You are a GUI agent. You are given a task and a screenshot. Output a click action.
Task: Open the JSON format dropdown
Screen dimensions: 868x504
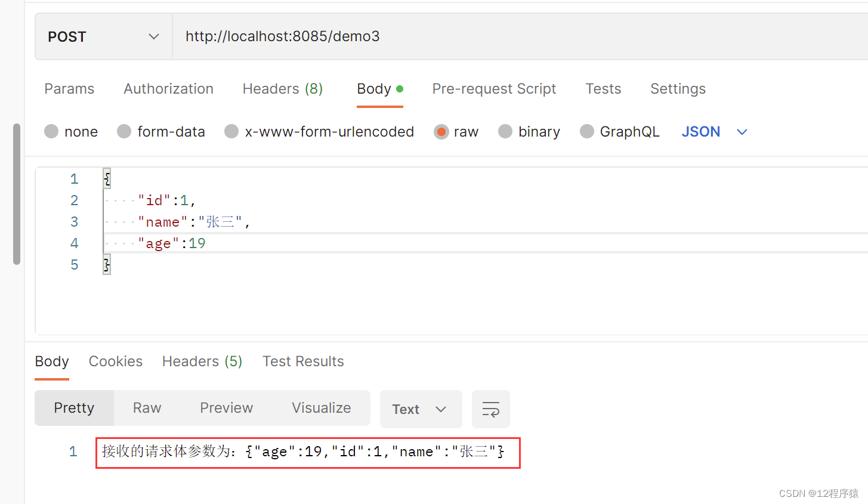click(714, 132)
